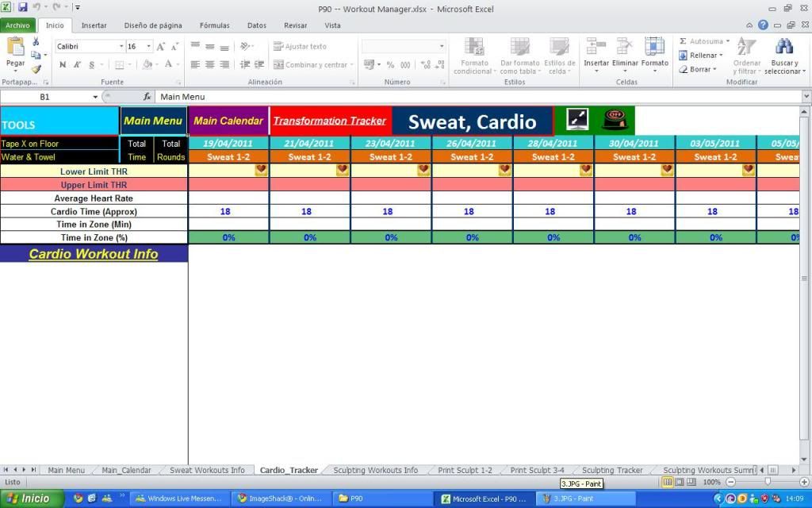The width and height of the screenshot is (812, 508).
Task: Apply percent style format
Action: coord(390,65)
